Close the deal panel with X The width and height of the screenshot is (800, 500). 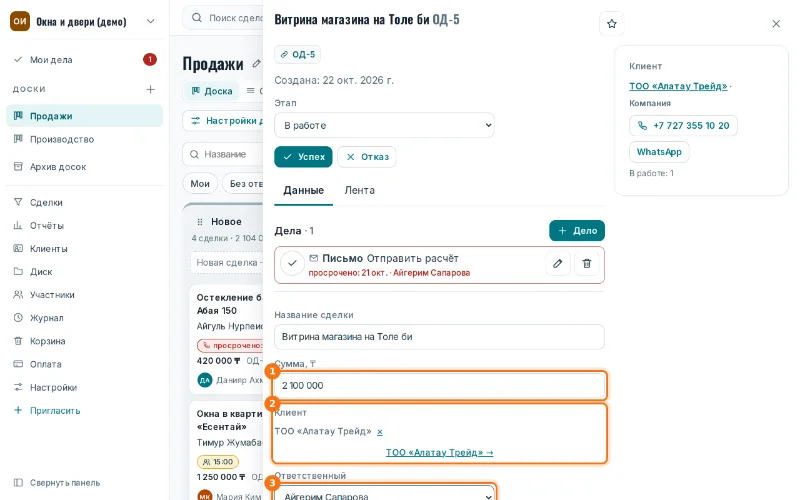click(776, 23)
